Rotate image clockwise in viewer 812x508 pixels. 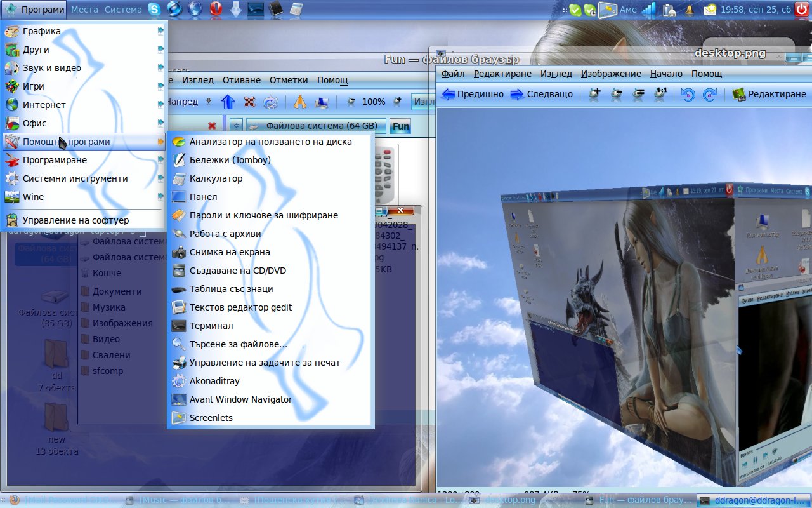pos(710,94)
